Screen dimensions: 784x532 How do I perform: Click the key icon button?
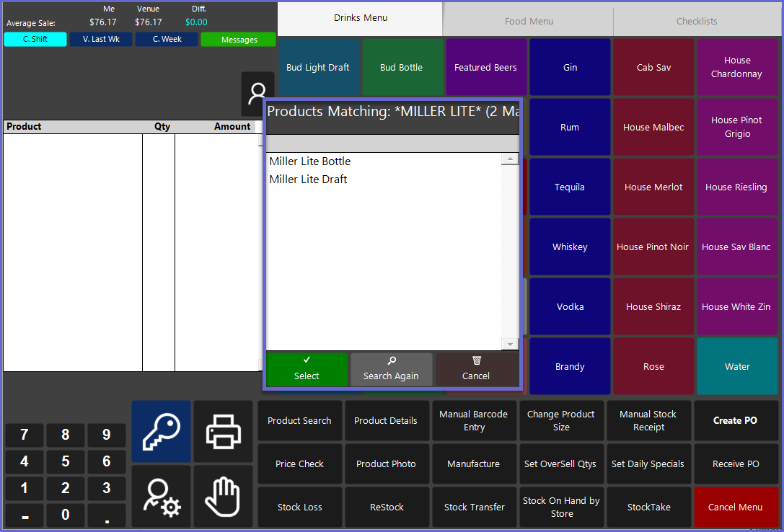tap(161, 431)
